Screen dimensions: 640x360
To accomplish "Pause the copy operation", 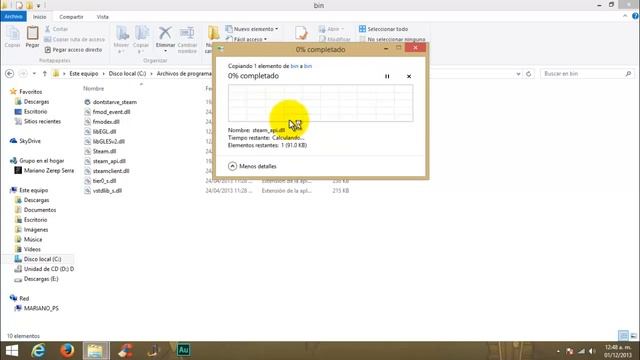I will (x=387, y=76).
